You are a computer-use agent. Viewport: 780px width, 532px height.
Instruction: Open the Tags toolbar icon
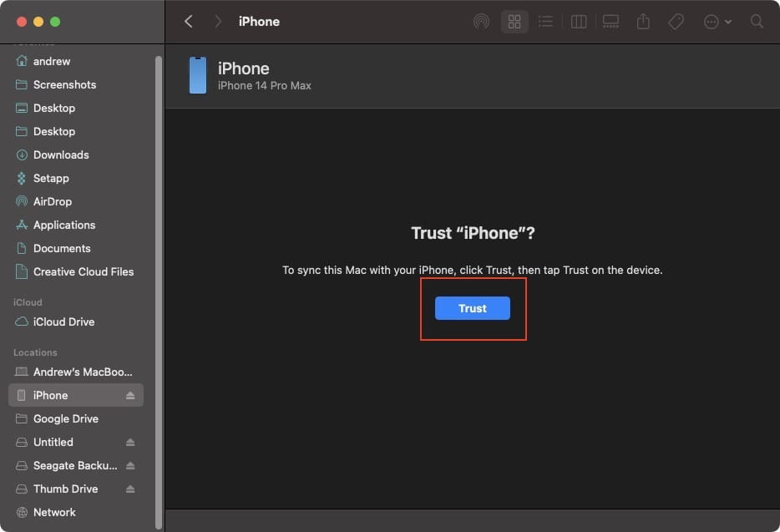pyautogui.click(x=676, y=22)
